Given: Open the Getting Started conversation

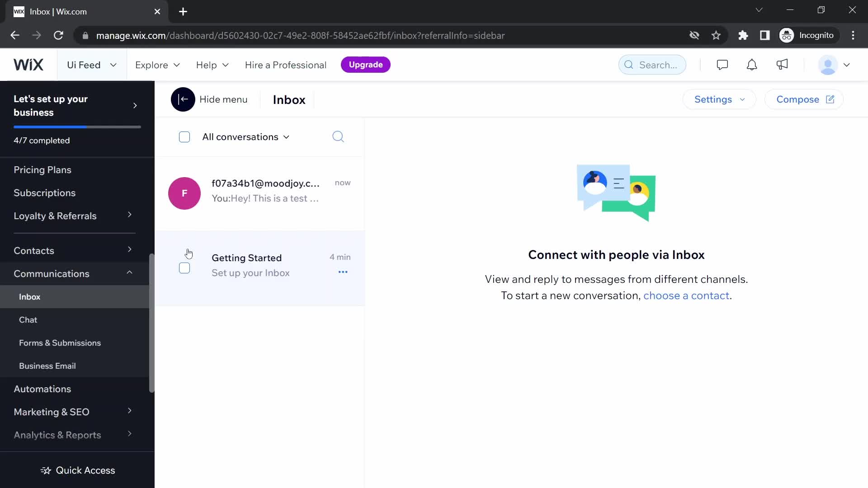Looking at the screenshot, I should pos(260,268).
